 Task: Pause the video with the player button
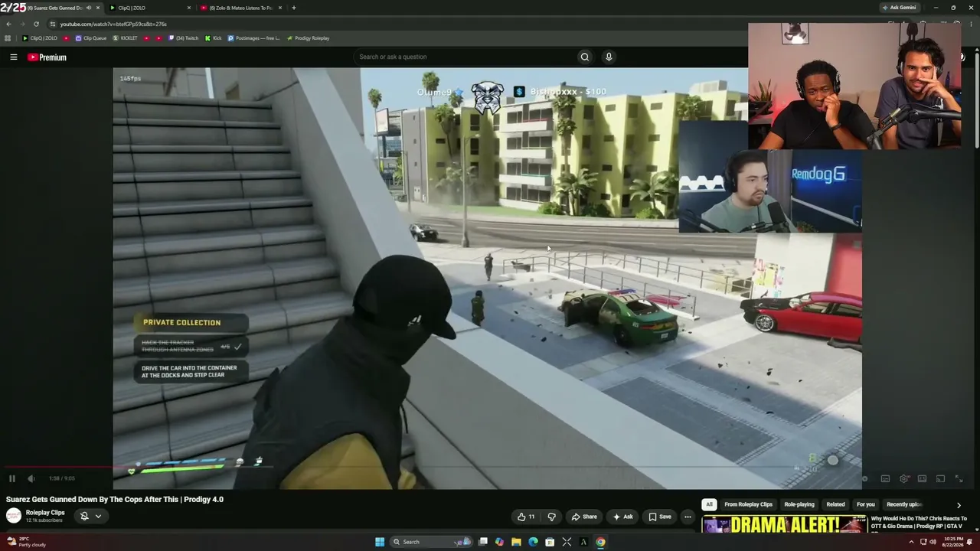click(x=12, y=478)
